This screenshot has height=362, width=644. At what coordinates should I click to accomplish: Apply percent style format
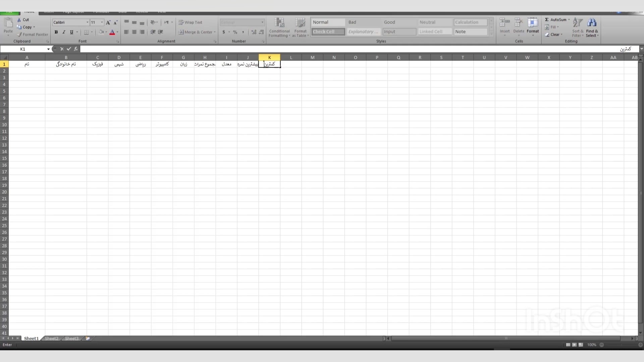click(x=235, y=32)
